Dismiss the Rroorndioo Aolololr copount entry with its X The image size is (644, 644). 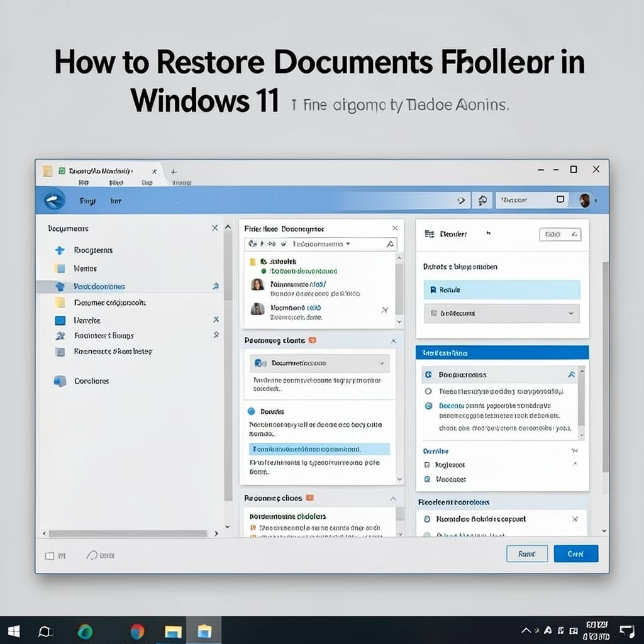pyautogui.click(x=575, y=519)
